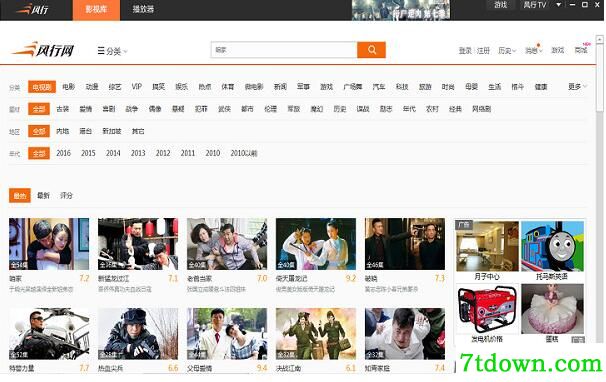Select the 微电影 category
This screenshot has width=606, height=382.
254,87
